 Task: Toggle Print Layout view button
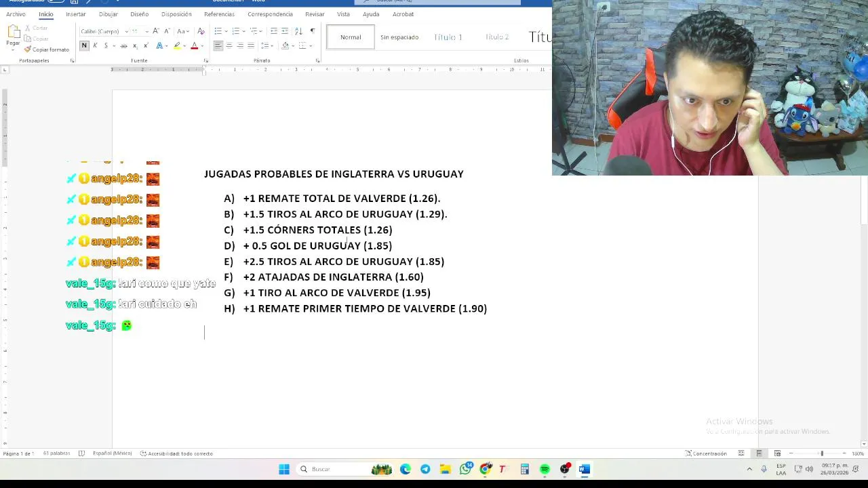pos(759,453)
